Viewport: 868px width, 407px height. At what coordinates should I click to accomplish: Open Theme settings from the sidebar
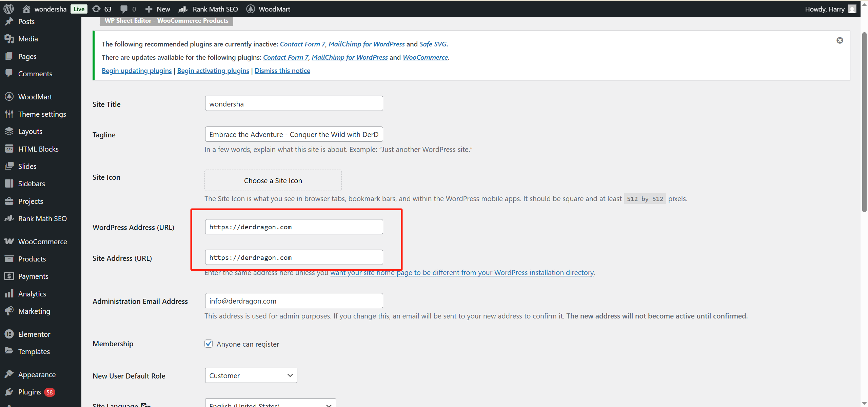42,114
